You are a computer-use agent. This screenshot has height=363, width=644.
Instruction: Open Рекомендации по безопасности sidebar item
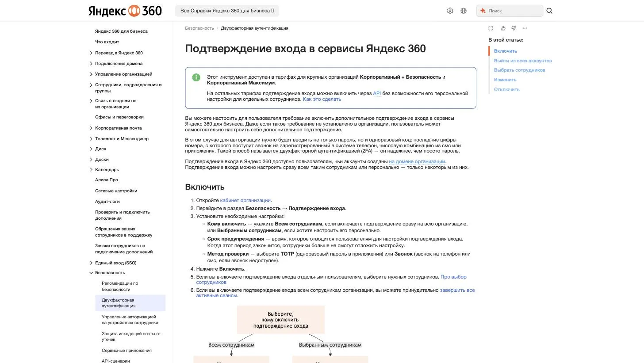click(120, 287)
